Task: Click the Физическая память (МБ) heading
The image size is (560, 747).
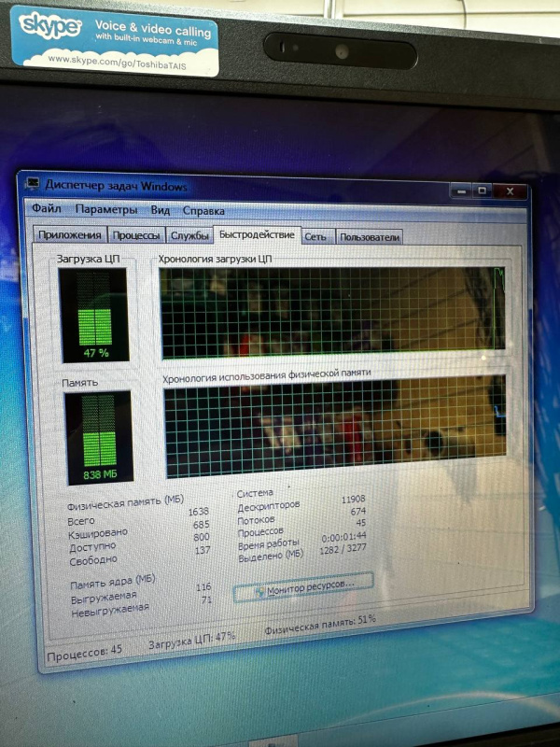Action: 125,502
